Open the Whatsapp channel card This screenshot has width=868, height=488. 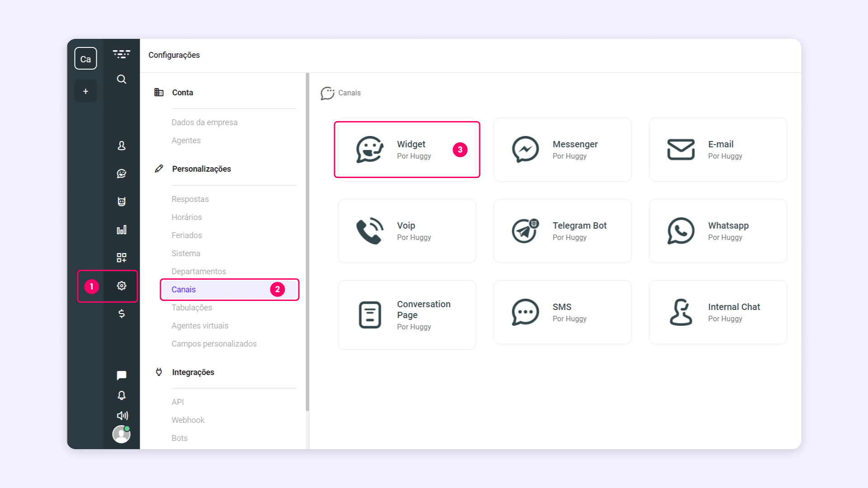click(x=718, y=231)
